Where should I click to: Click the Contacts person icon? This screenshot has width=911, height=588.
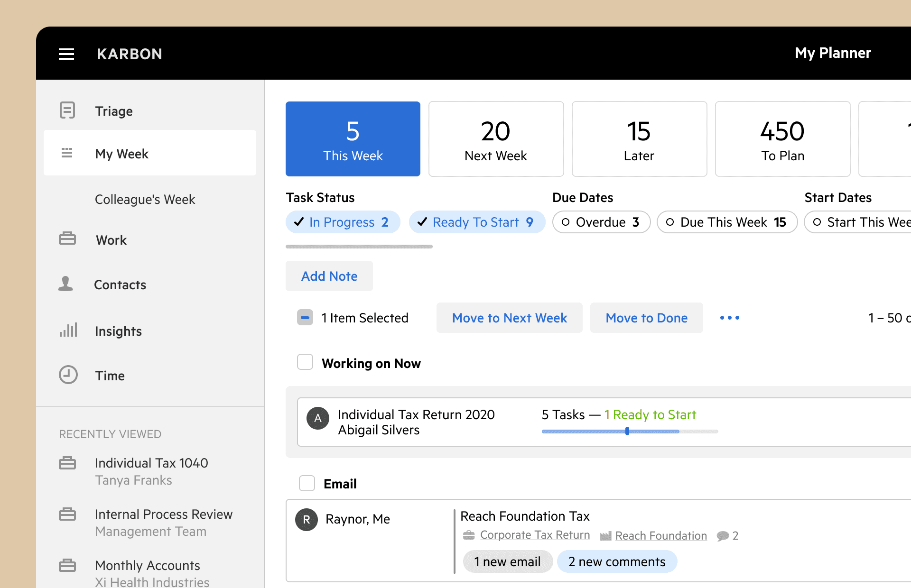point(65,284)
